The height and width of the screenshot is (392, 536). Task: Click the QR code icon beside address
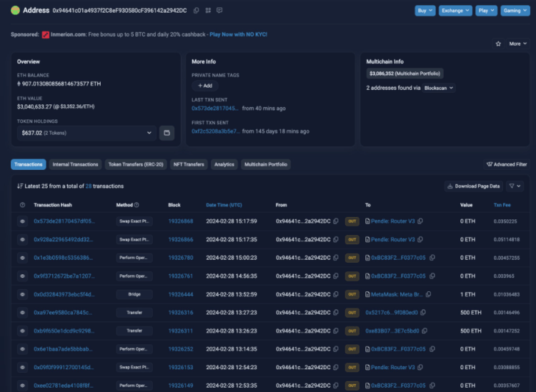tap(208, 11)
